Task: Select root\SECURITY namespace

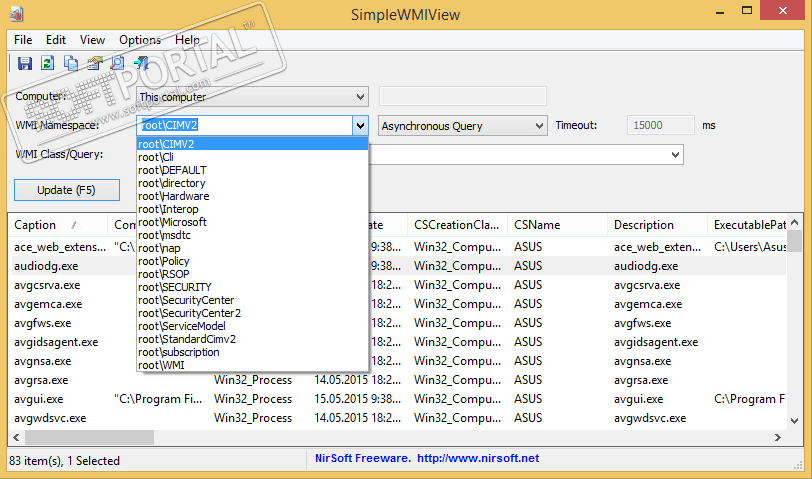Action: tap(252, 287)
